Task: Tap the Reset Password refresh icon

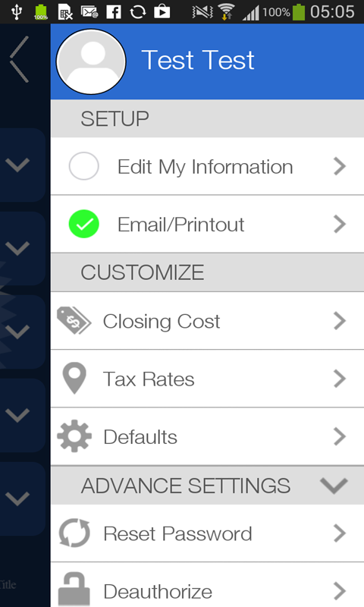Action: click(74, 533)
